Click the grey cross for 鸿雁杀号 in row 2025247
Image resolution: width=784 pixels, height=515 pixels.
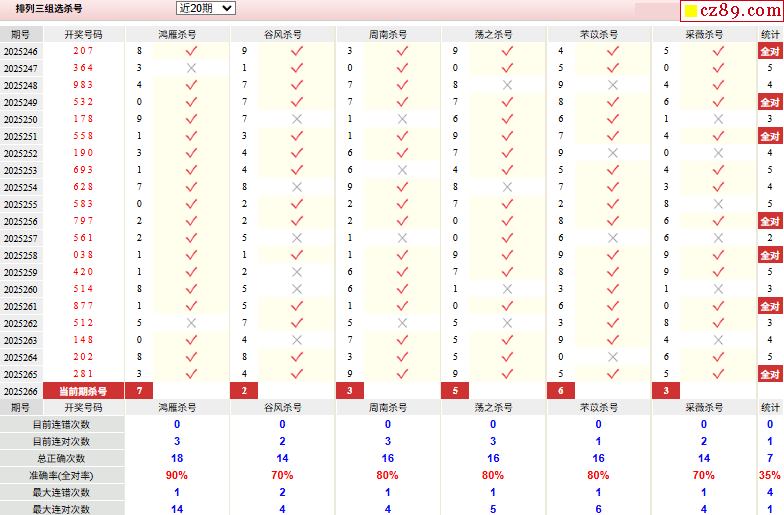(191, 68)
